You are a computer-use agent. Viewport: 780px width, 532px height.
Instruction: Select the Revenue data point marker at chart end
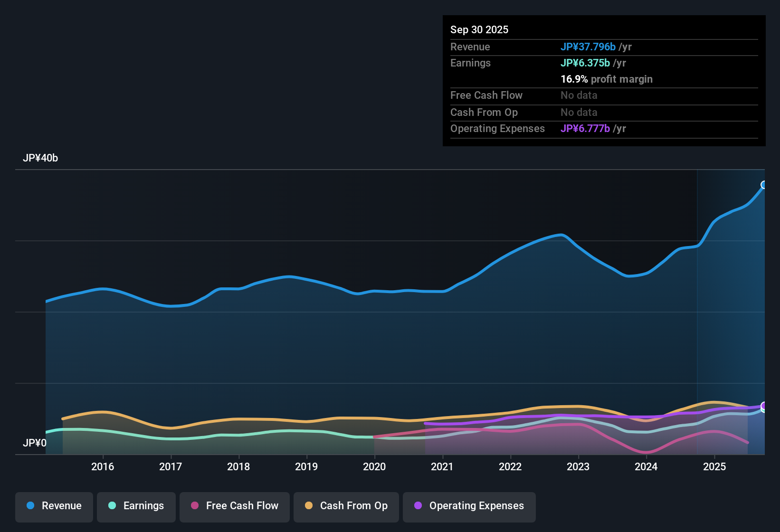(x=764, y=184)
